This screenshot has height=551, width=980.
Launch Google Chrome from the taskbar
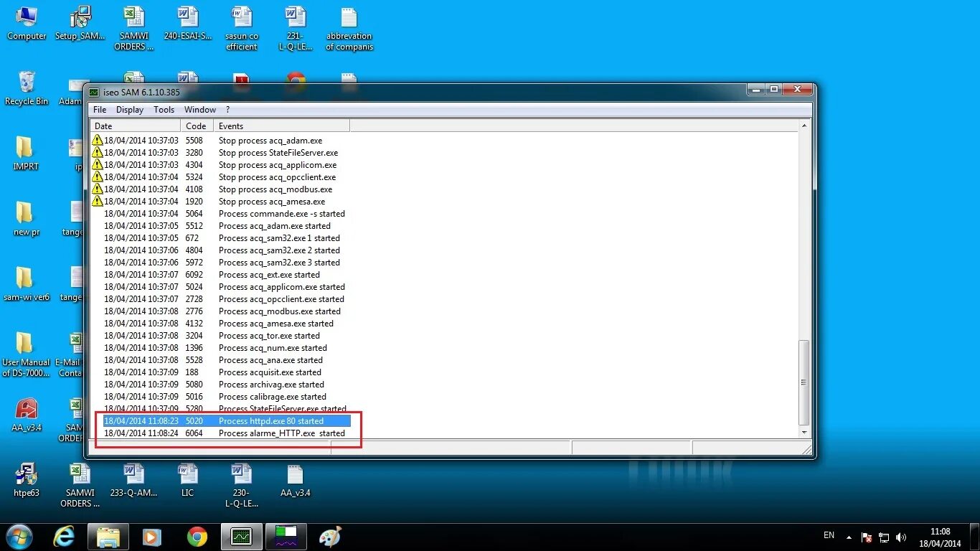pos(197,537)
